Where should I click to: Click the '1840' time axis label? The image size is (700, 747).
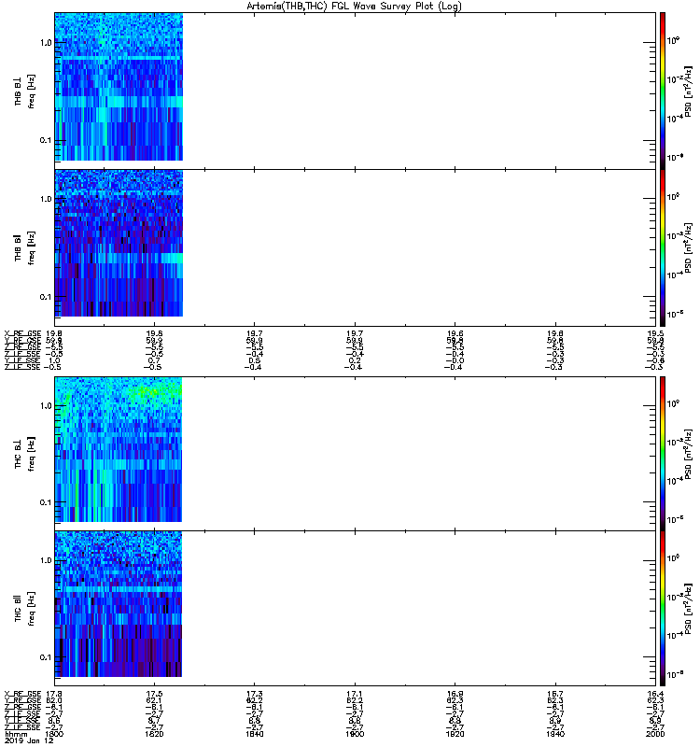coord(255,734)
